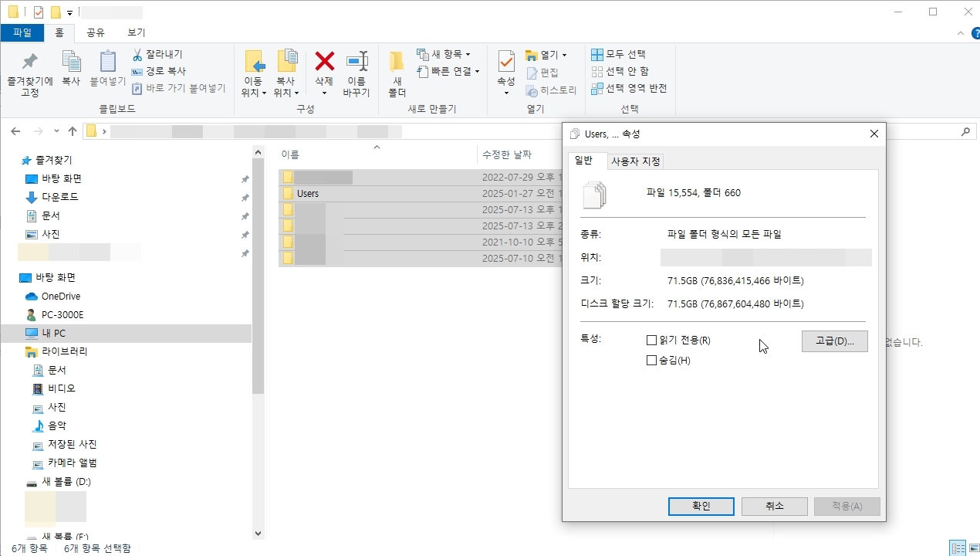Switch to the 홈 ribbon tab
The image size is (980, 556).
(x=59, y=32)
